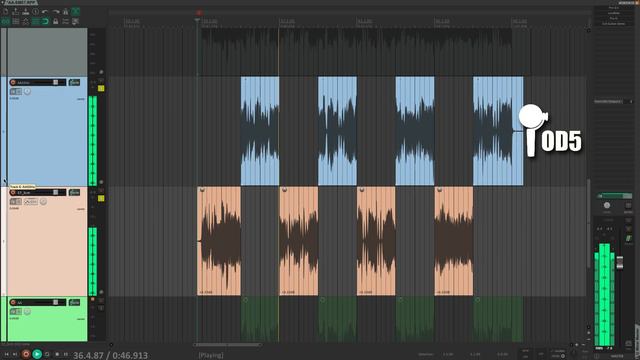Viewport: 640px width, 360px height.
Task: Select the first blue audio item
Action: point(260,131)
